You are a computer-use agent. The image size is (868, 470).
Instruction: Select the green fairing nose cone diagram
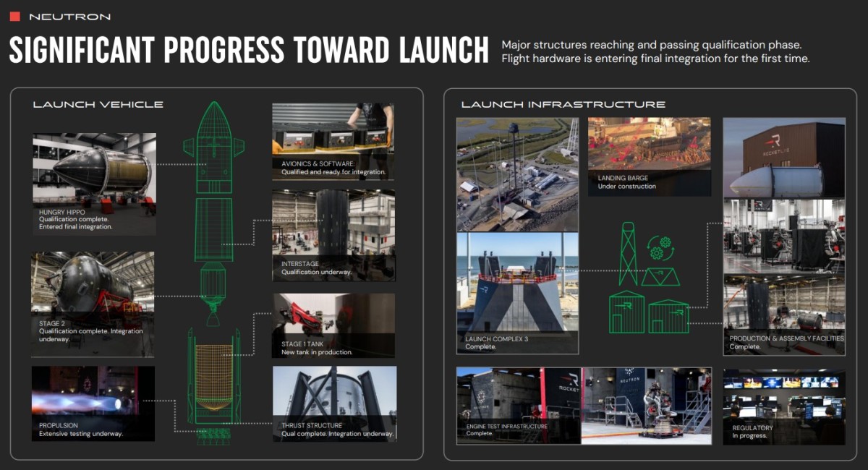tap(213, 147)
